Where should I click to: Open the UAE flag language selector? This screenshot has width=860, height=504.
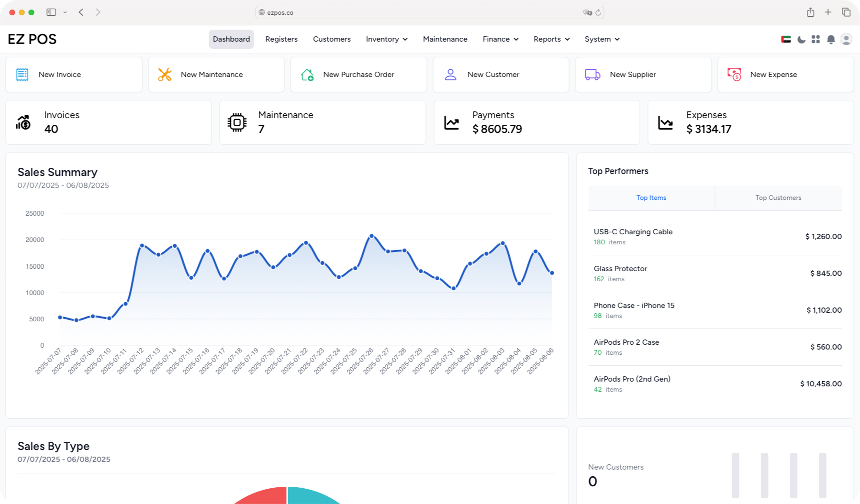(x=786, y=39)
